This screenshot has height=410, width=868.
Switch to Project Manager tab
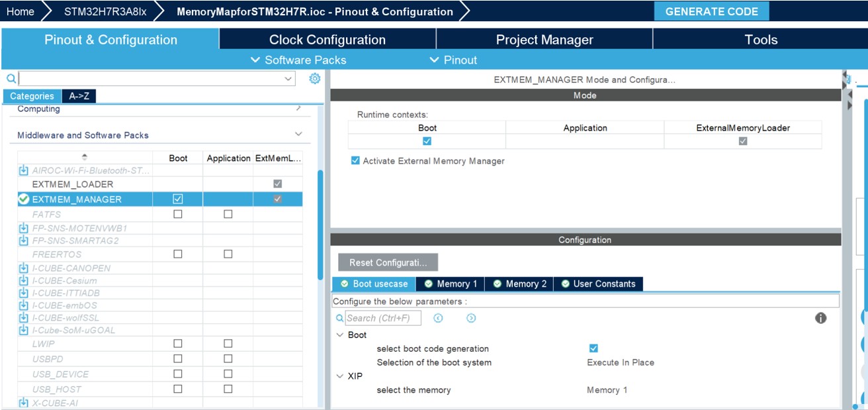[544, 40]
